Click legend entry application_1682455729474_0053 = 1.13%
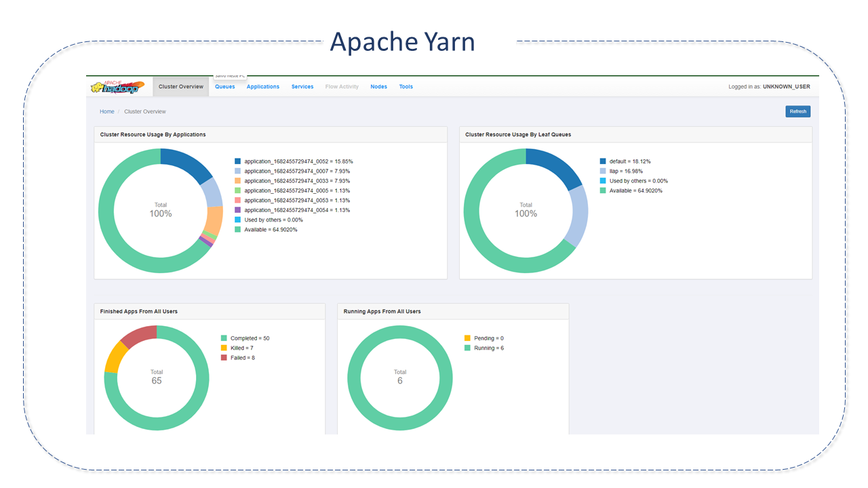Image resolution: width=868 pixels, height=488 pixels. point(297,201)
